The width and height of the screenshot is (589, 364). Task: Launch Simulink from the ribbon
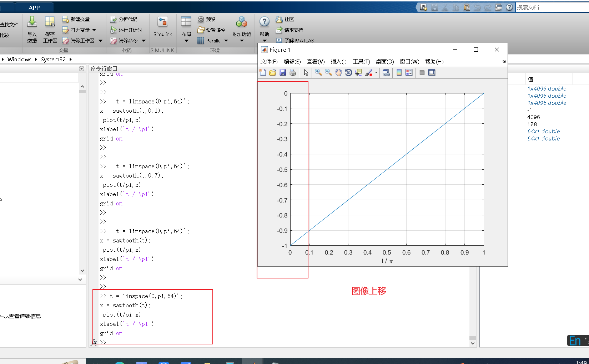(x=163, y=27)
